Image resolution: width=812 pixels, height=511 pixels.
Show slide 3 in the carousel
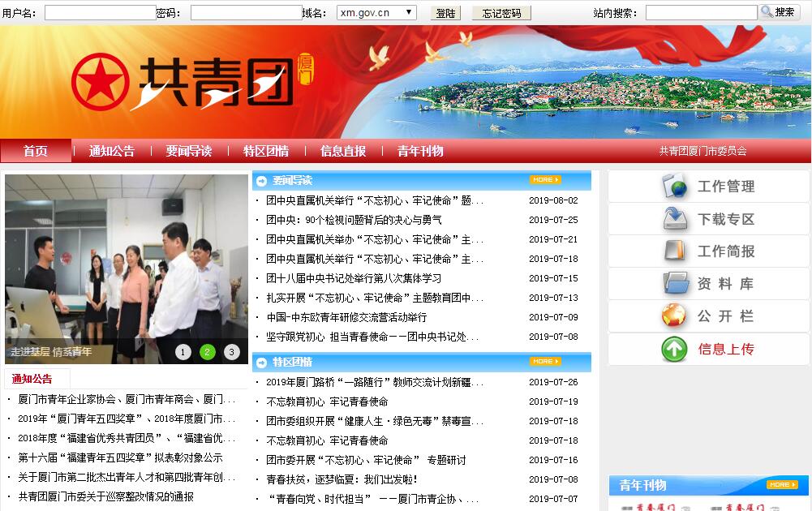coord(232,352)
